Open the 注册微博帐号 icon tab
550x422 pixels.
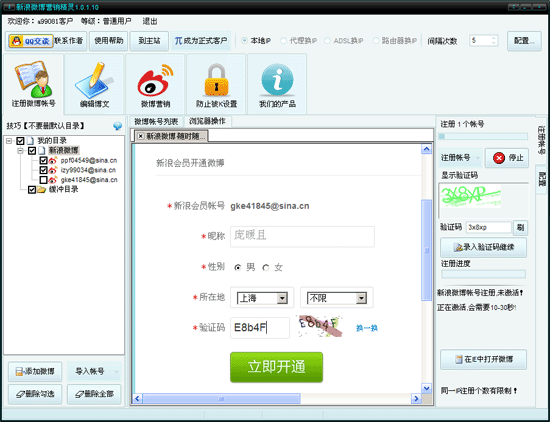coord(33,84)
